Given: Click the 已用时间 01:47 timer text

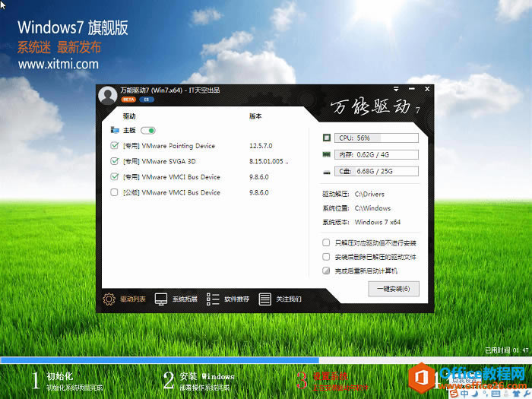Looking at the screenshot, I should point(507,350).
